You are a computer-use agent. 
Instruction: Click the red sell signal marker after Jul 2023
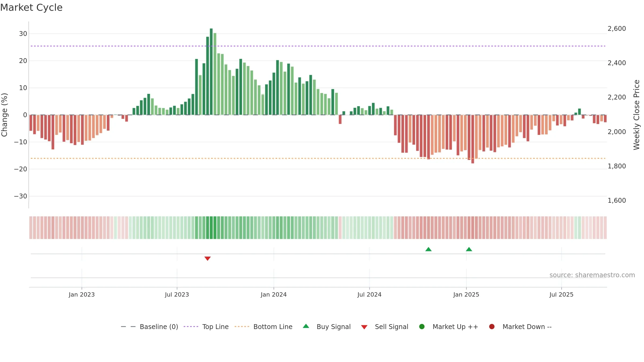coord(207,258)
